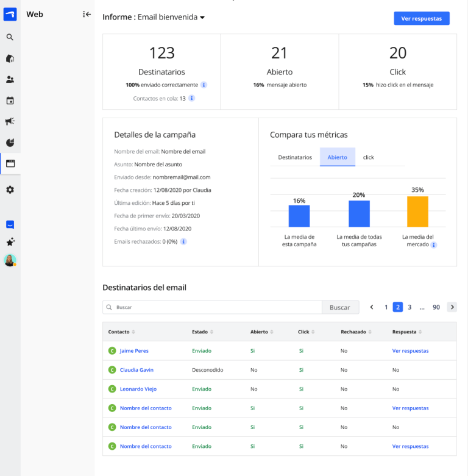
Task: Switch to the Destinatarios metrics tab
Action: tap(295, 157)
